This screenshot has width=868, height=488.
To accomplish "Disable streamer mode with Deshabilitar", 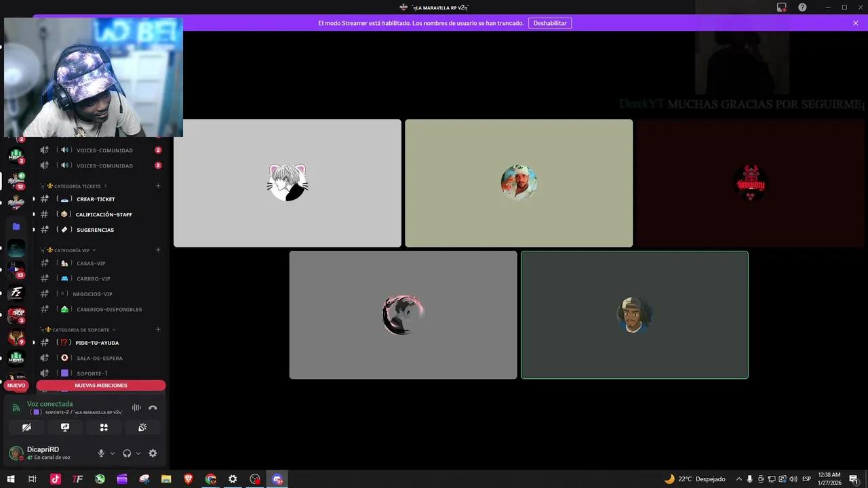I will [549, 22].
